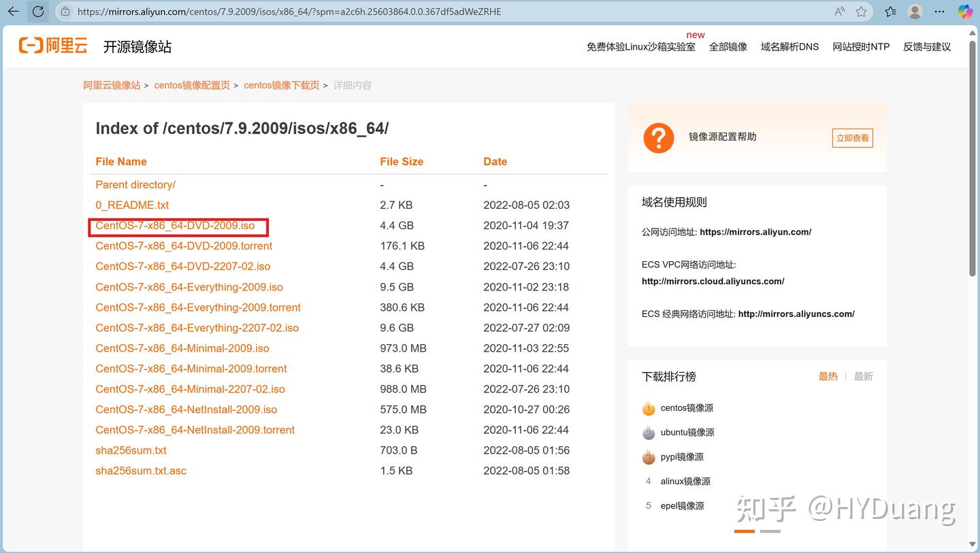Open the centos镜像配置页 breadcrumb link
Viewport: 980px width, 553px height.
(191, 85)
